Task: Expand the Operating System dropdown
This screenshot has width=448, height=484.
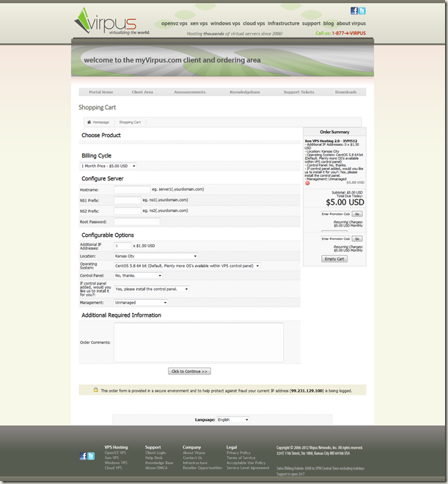Action: [187, 265]
